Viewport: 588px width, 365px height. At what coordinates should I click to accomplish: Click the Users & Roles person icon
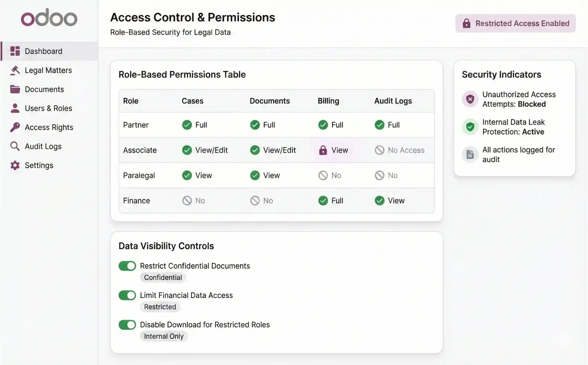pos(15,108)
